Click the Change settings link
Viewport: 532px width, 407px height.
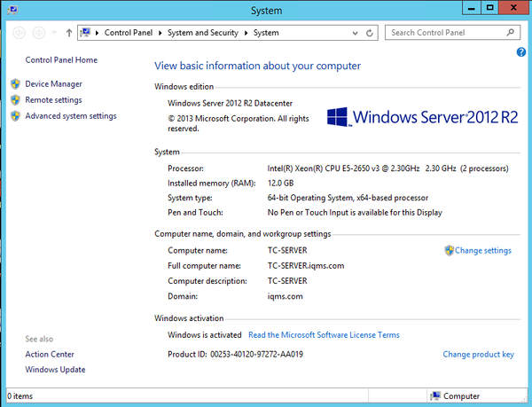pyautogui.click(x=482, y=250)
